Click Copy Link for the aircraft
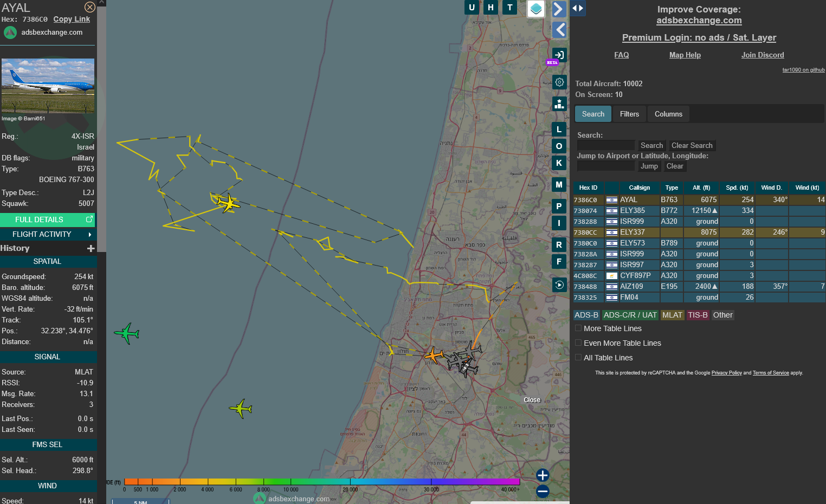The width and height of the screenshot is (826, 504). tap(72, 19)
